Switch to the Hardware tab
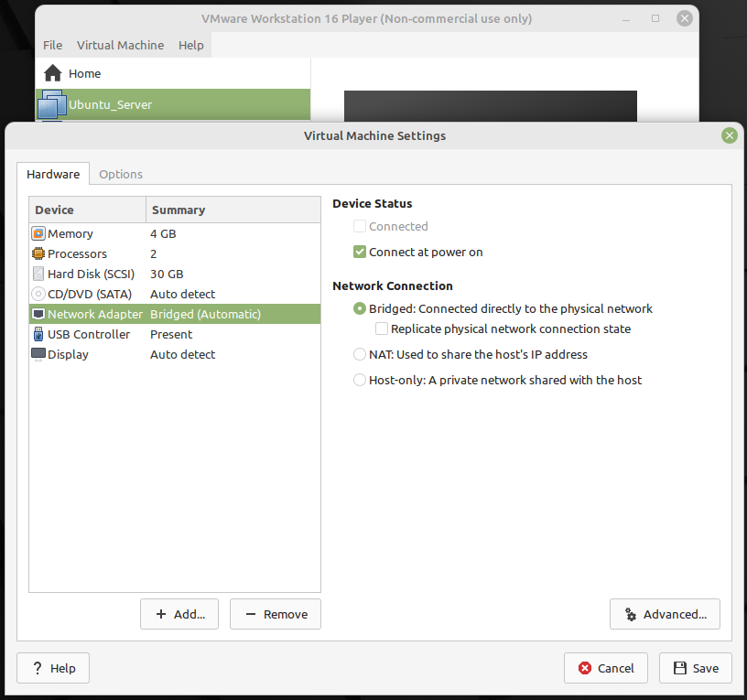This screenshot has width=747, height=700. click(53, 174)
